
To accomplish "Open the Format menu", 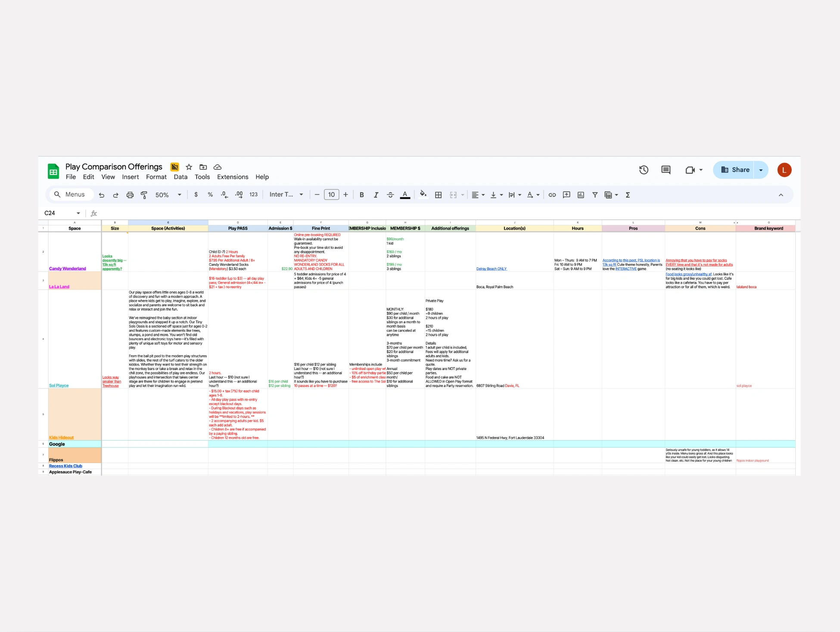I will click(x=156, y=177).
